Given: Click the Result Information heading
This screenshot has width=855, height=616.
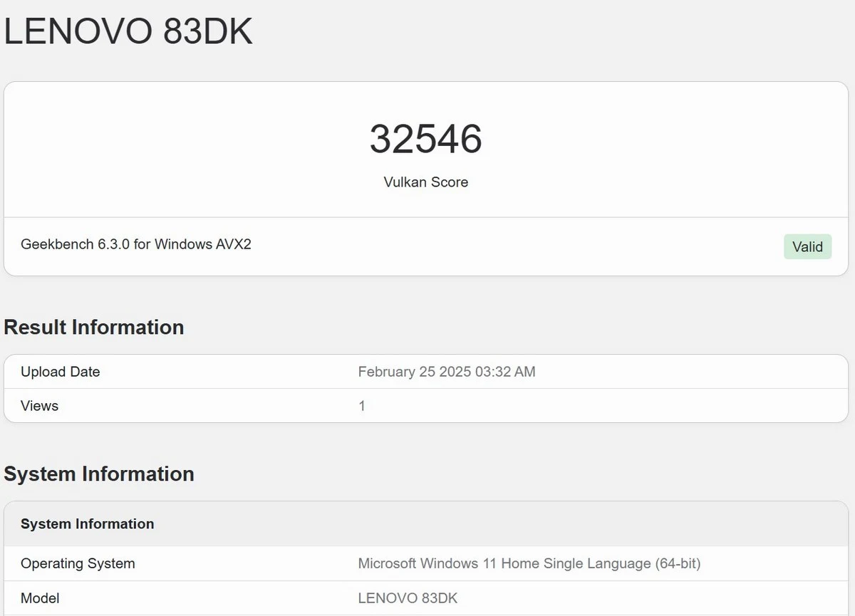Looking at the screenshot, I should (94, 327).
